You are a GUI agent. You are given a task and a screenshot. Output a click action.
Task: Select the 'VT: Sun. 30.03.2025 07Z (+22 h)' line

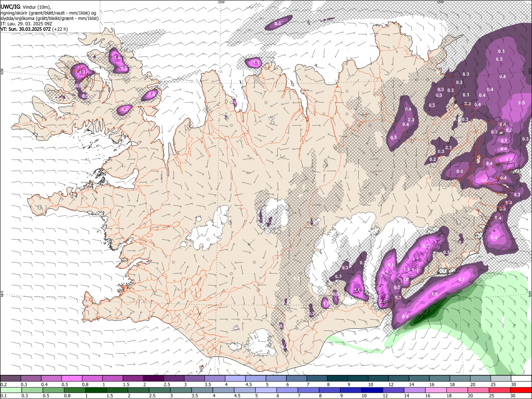(34, 29)
